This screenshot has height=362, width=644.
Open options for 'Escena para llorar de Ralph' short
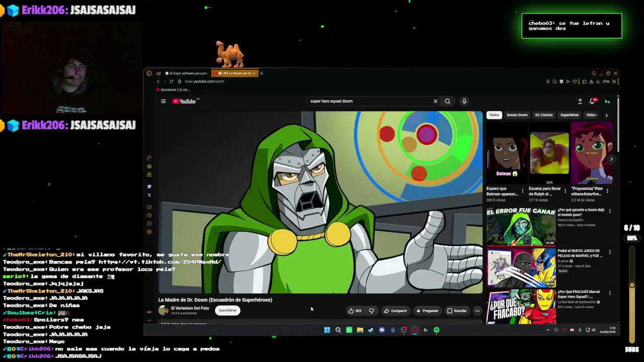coord(565,191)
